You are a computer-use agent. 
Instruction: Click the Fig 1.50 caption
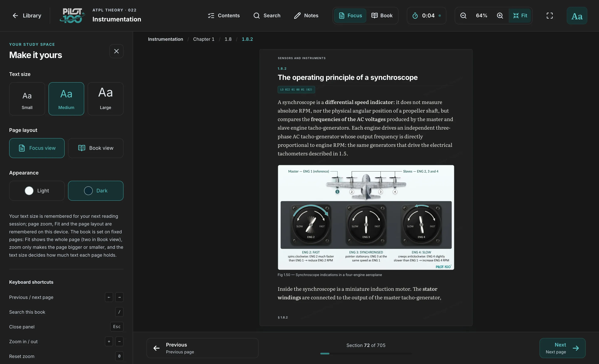click(x=330, y=275)
